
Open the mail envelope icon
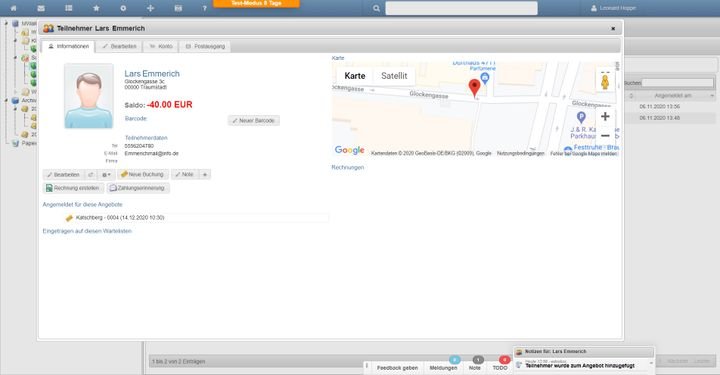point(41,8)
